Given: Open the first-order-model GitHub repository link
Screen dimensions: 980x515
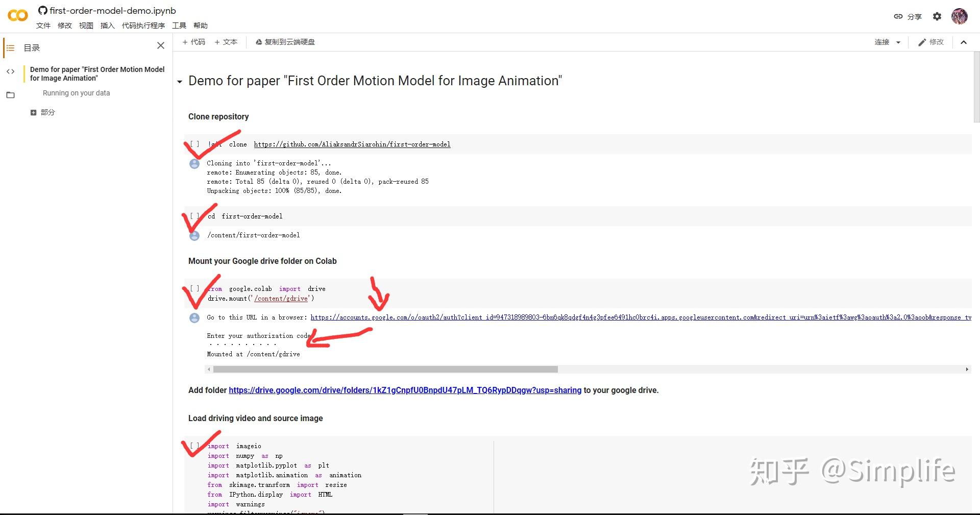Looking at the screenshot, I should (x=352, y=144).
